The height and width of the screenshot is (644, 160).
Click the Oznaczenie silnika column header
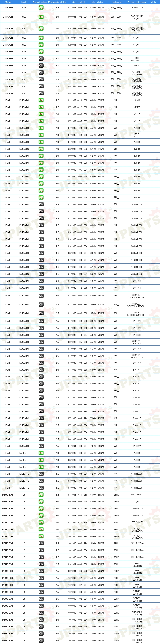coord(137,2)
